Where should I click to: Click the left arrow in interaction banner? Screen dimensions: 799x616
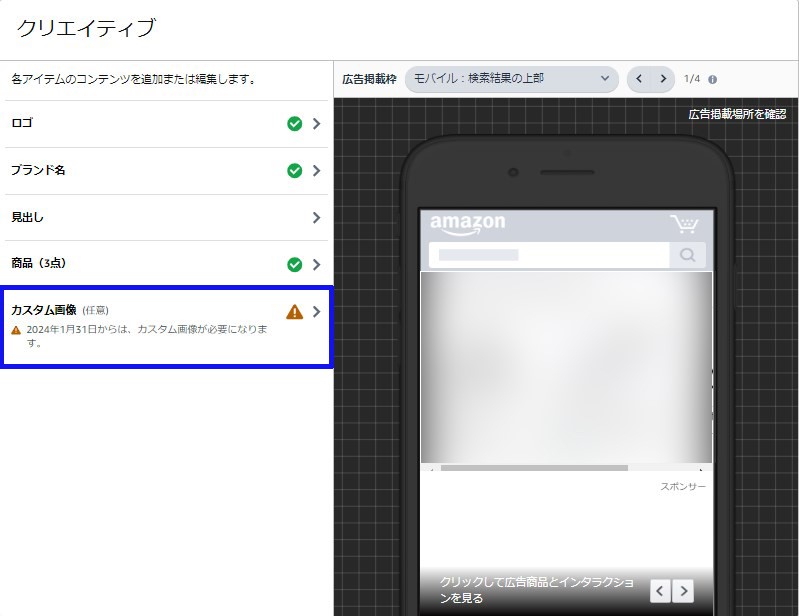coord(660,591)
